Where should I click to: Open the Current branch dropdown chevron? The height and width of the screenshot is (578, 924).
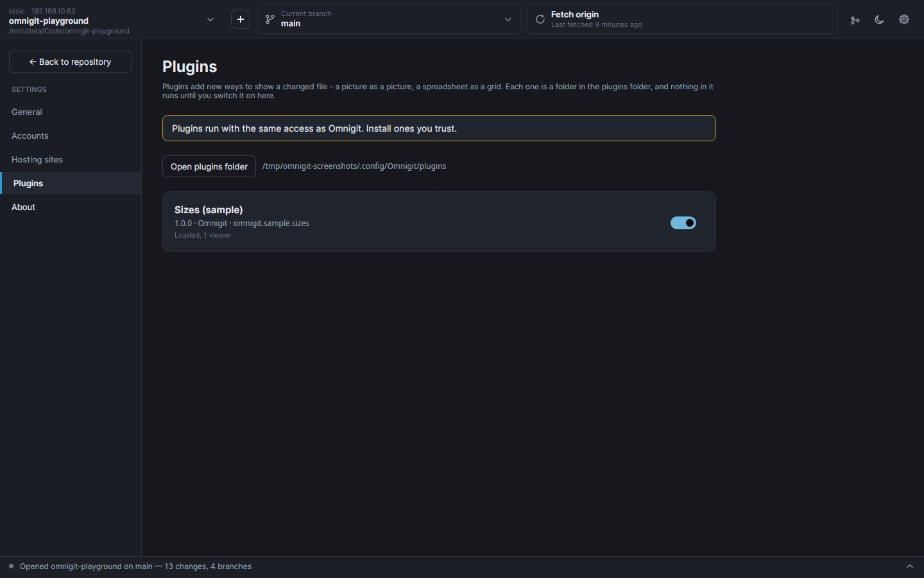click(508, 19)
